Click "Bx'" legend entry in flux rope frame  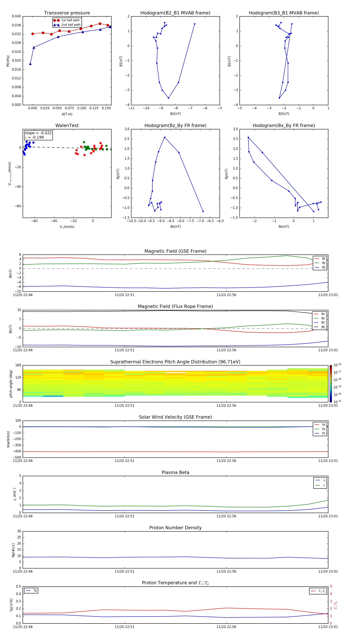[320, 314]
